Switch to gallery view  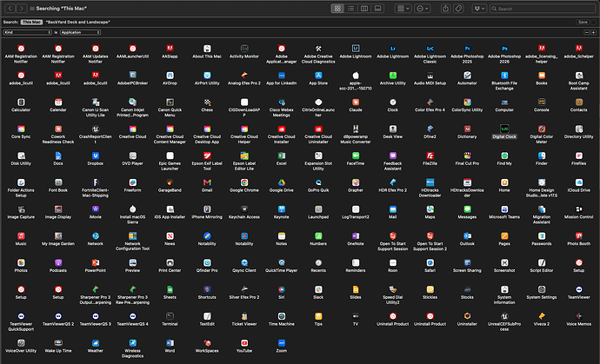[377, 9]
